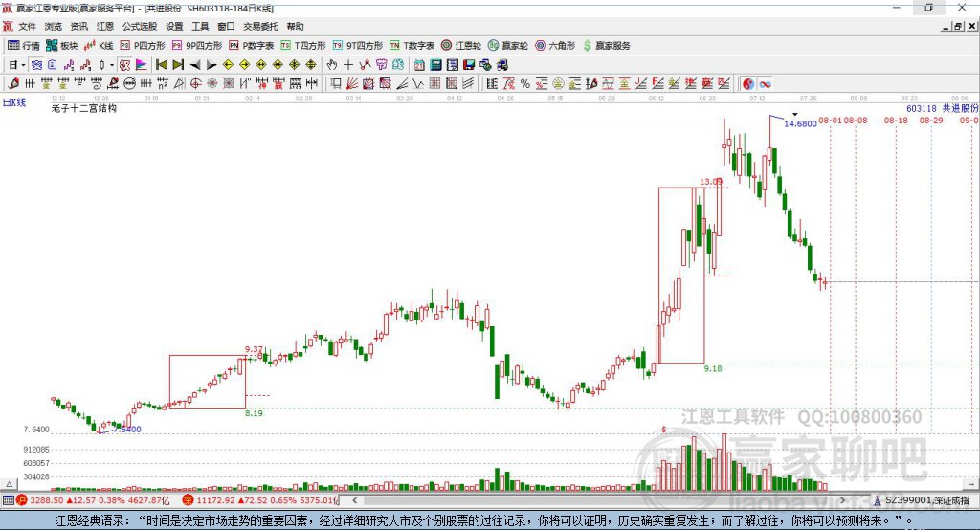The width and height of the screenshot is (980, 530).
Task: Select the crosshair cursor tool
Action: click(348, 65)
